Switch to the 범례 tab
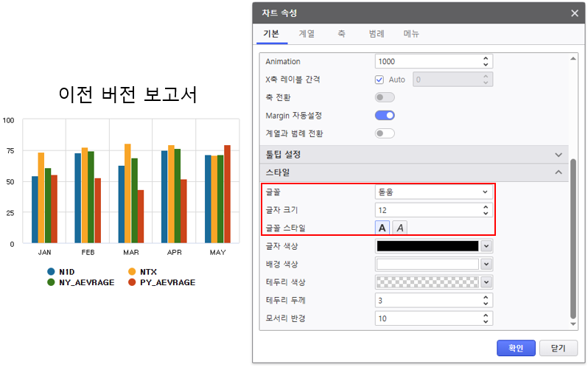588x367 pixels. (376, 34)
